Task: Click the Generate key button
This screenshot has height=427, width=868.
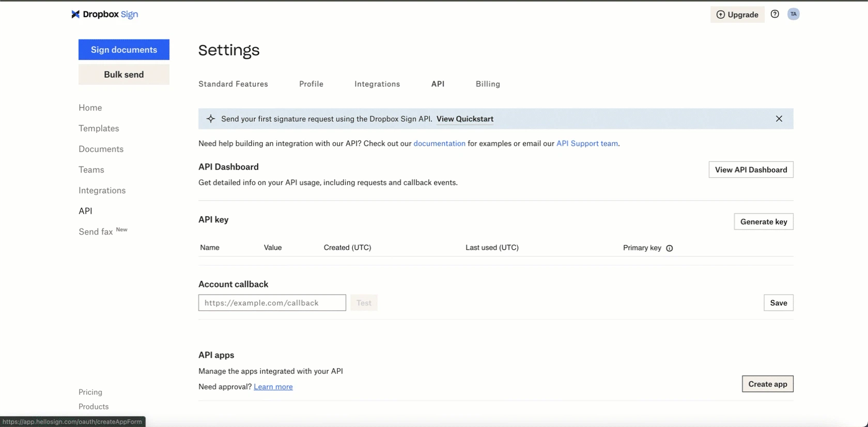Action: click(x=764, y=222)
